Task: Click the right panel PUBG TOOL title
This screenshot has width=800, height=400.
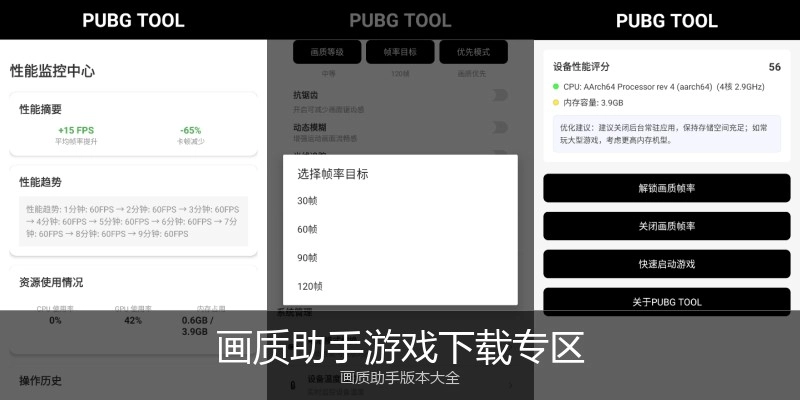Action: [667, 20]
